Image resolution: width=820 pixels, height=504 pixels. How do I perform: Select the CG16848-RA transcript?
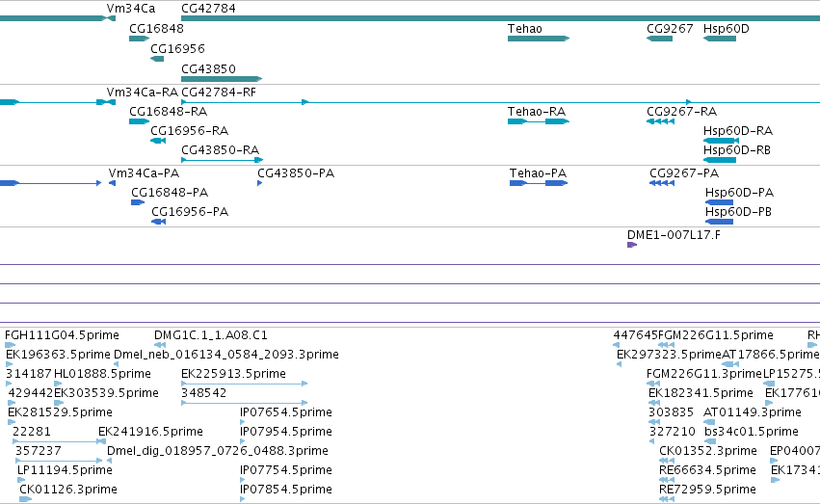139,121
